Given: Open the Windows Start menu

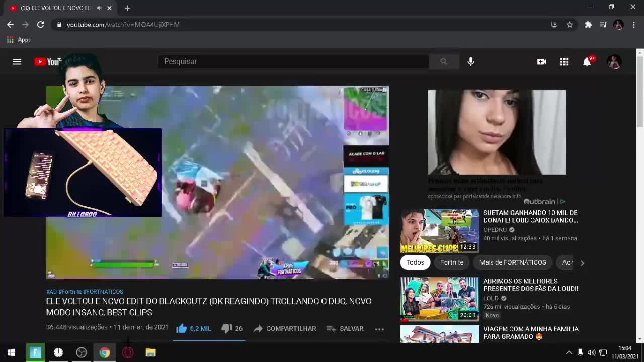Looking at the screenshot, I should point(11,352).
